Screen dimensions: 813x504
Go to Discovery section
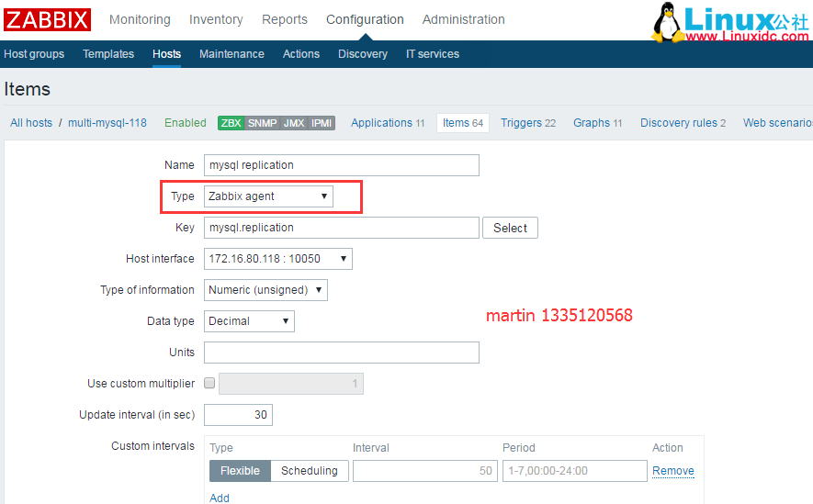point(363,54)
